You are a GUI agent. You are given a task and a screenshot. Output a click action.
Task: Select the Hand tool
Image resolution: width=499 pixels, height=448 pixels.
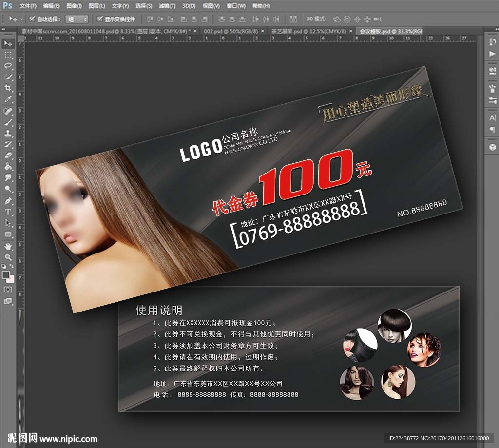point(8,246)
